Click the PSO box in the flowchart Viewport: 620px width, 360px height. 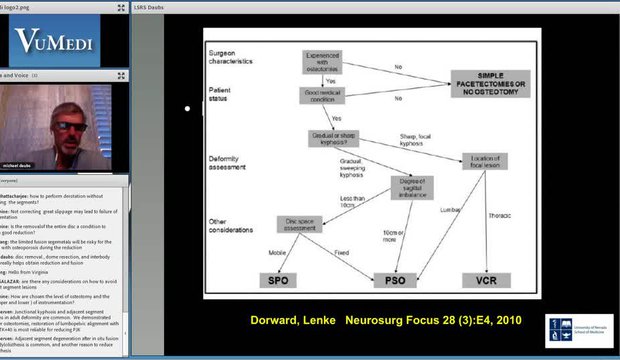pyautogui.click(x=395, y=280)
